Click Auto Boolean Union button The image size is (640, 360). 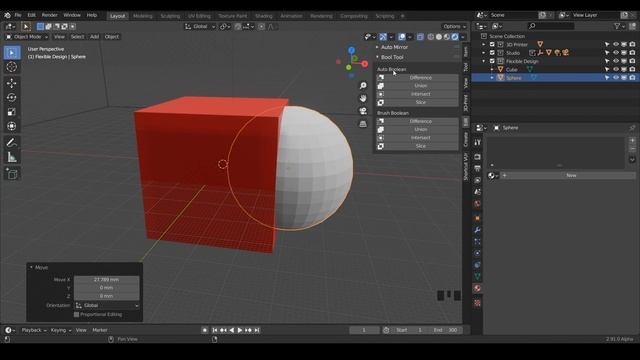click(x=418, y=86)
